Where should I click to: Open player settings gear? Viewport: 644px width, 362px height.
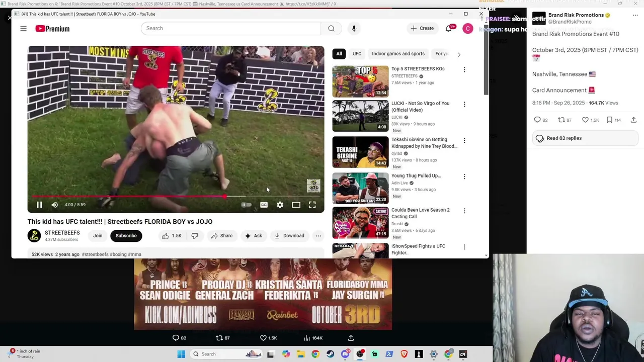click(280, 205)
